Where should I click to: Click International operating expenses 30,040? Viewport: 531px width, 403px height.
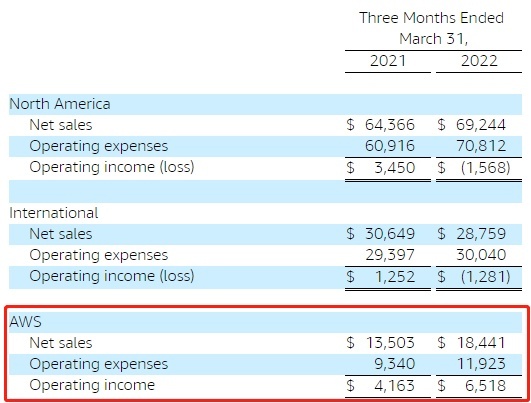481,255
